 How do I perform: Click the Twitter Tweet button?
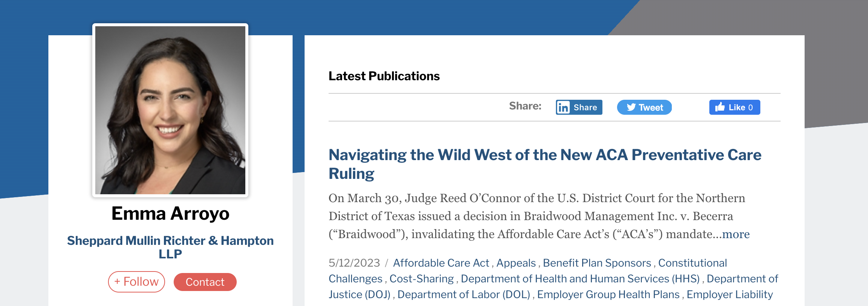(x=644, y=107)
